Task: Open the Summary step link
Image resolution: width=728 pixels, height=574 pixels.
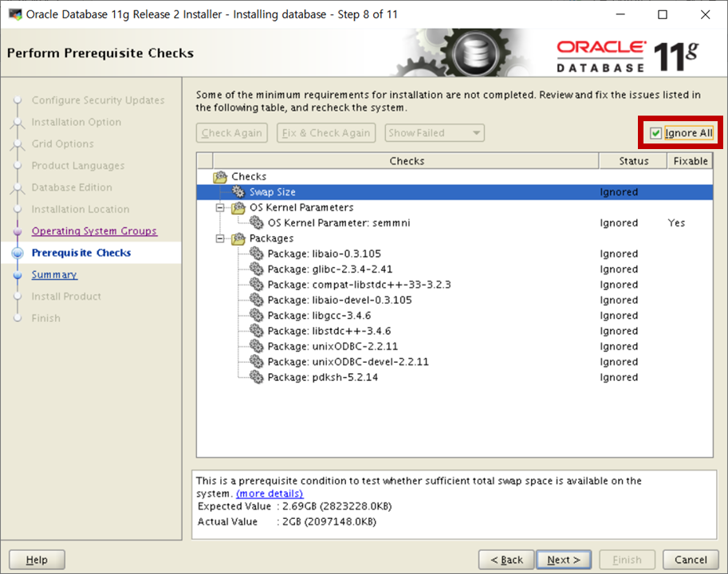Action: 54,275
